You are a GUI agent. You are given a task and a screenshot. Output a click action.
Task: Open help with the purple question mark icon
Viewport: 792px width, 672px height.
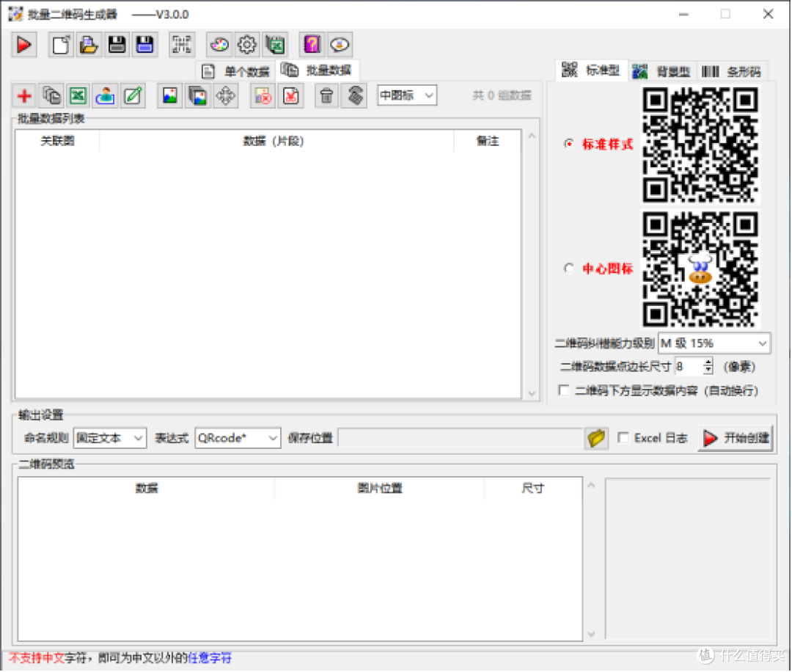point(312,45)
